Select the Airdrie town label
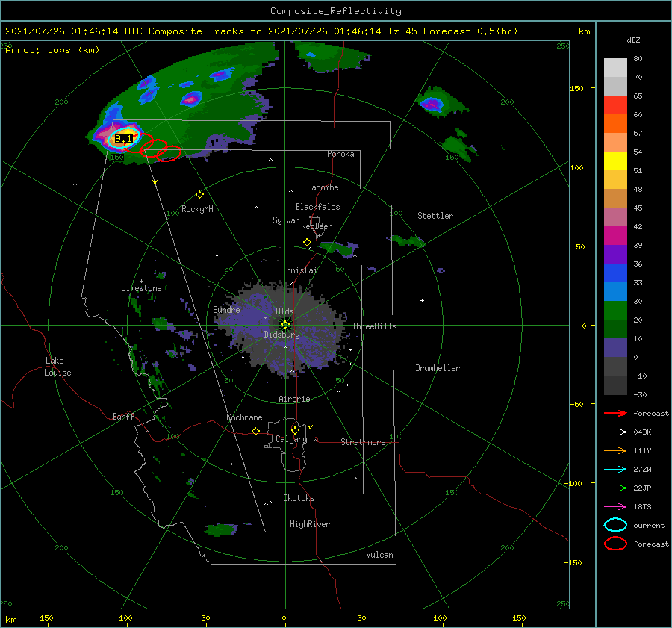 294,399
